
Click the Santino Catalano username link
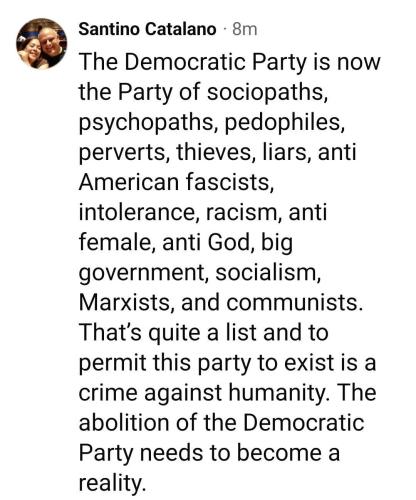coord(147,29)
